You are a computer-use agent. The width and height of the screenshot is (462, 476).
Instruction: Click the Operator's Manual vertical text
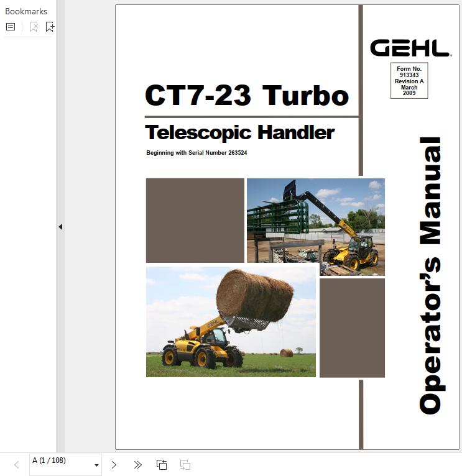point(432,276)
